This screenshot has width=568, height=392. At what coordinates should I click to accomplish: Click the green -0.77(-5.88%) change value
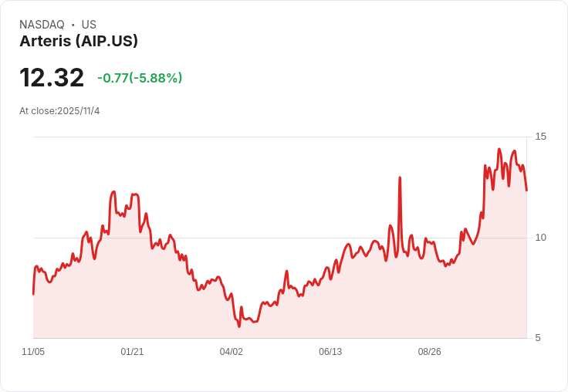tap(140, 78)
